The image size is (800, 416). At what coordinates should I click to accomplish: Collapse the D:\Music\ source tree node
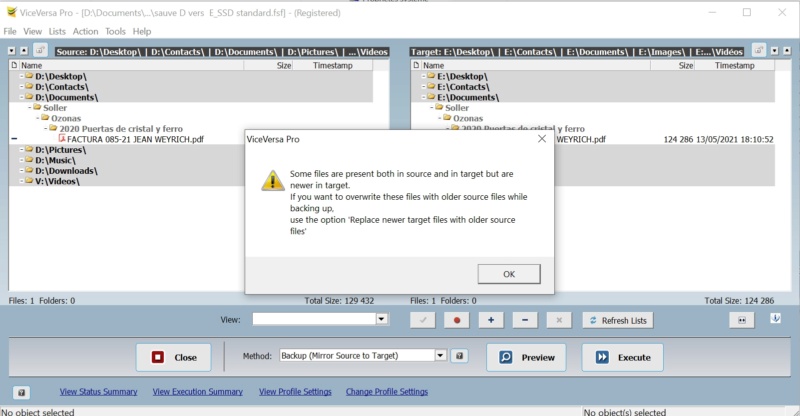click(x=21, y=160)
